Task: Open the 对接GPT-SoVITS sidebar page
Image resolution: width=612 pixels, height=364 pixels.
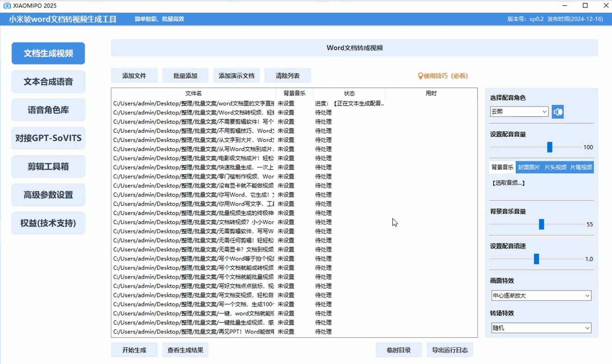Action: pyautogui.click(x=48, y=138)
